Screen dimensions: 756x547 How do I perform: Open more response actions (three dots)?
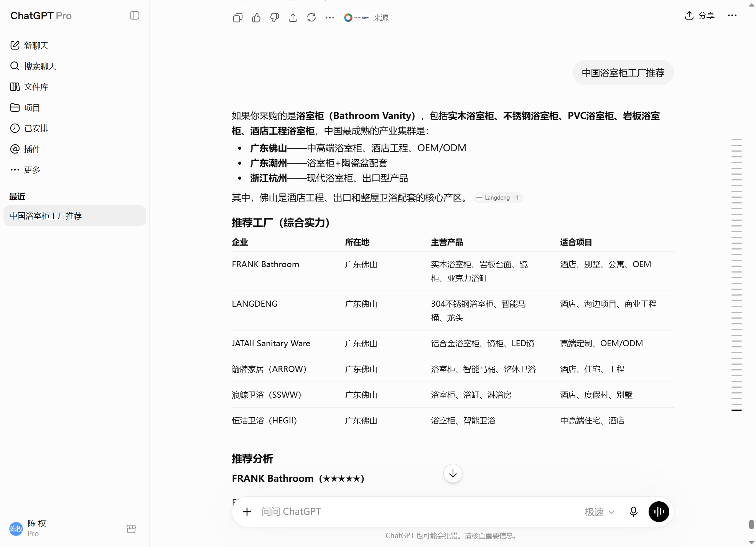tap(330, 18)
